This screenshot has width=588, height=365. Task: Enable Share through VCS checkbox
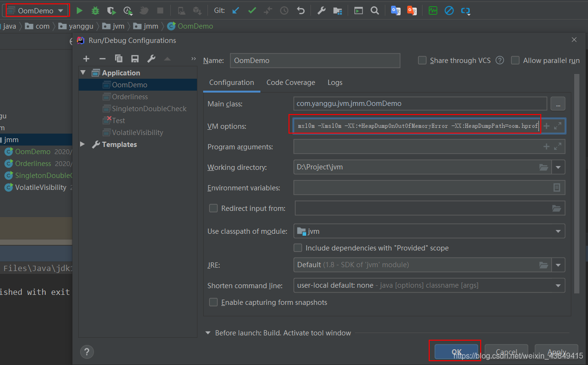422,60
